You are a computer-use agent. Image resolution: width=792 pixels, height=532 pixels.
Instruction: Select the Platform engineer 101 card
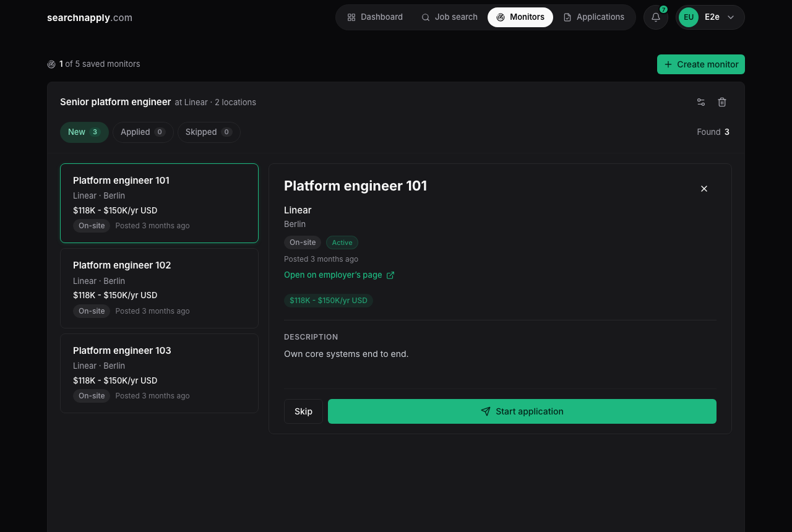point(159,203)
